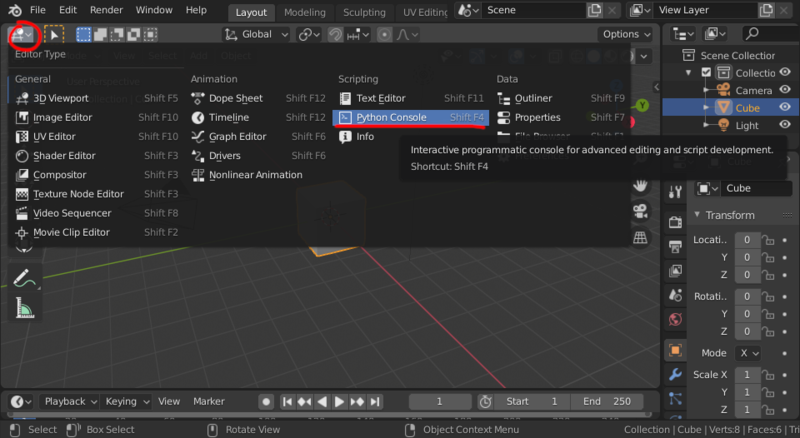Toggle Camera visibility eye icon
This screenshot has height=438, width=800.
(785, 90)
